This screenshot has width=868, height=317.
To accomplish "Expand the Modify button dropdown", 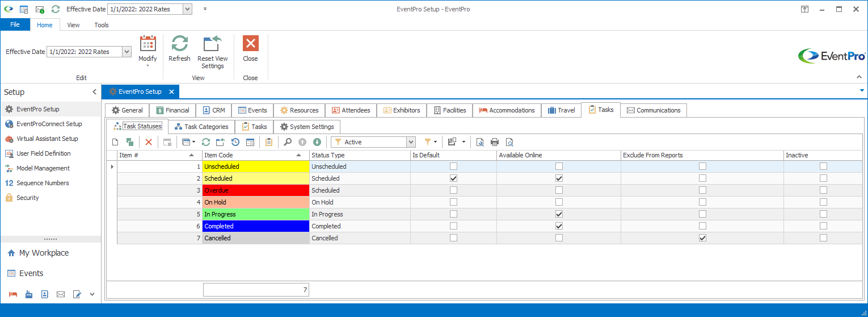I will point(148,65).
